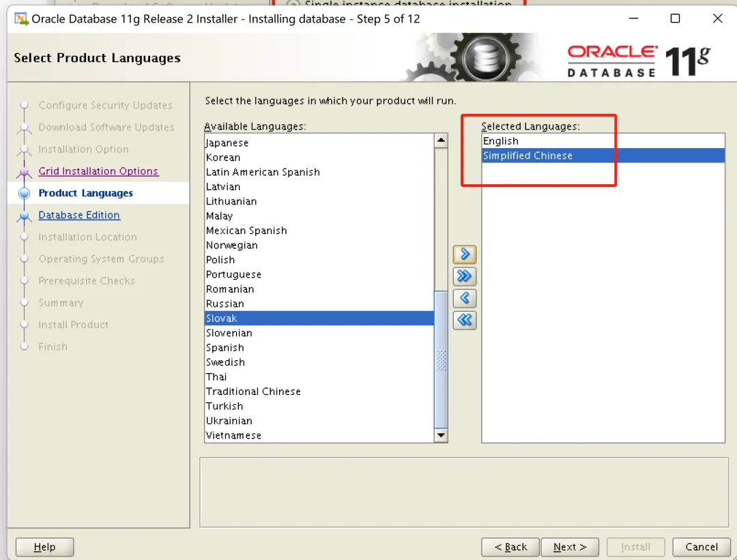Click the add single language arrow button
Image resolution: width=737 pixels, height=560 pixels.
click(x=465, y=254)
